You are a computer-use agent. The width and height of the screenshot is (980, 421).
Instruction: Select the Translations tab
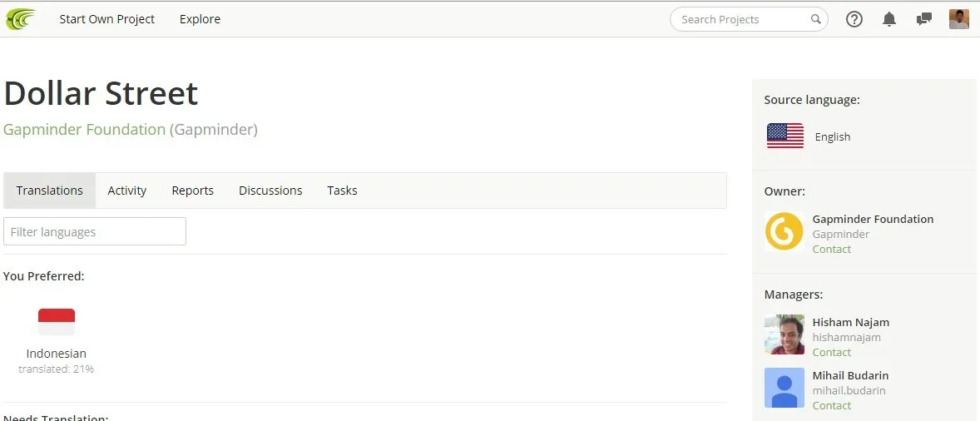49,191
